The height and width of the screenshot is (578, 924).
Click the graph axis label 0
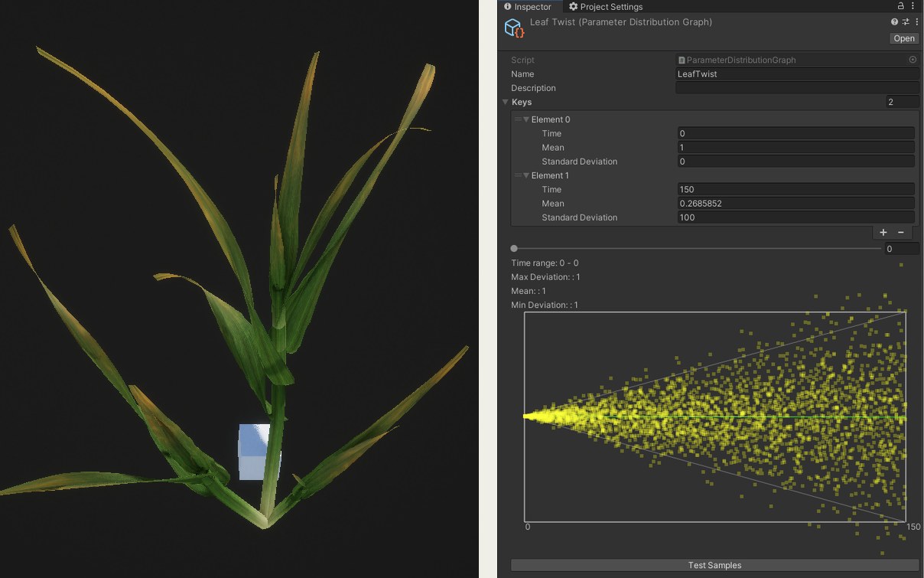pos(528,527)
